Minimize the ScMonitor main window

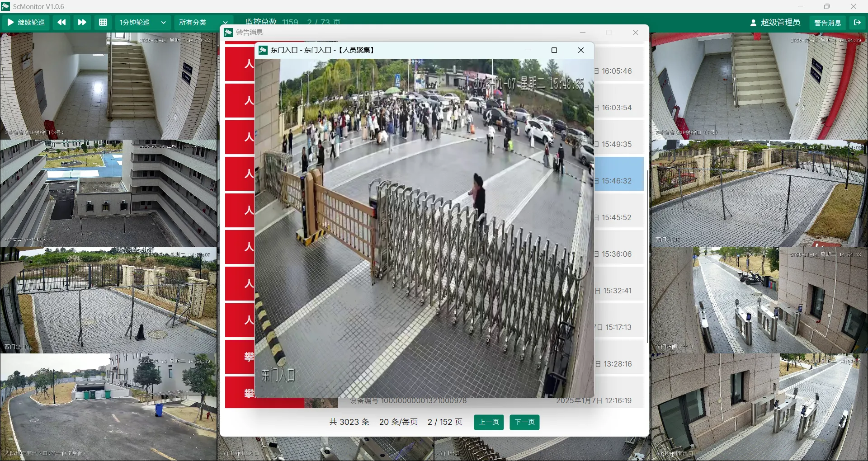pyautogui.click(x=801, y=6)
